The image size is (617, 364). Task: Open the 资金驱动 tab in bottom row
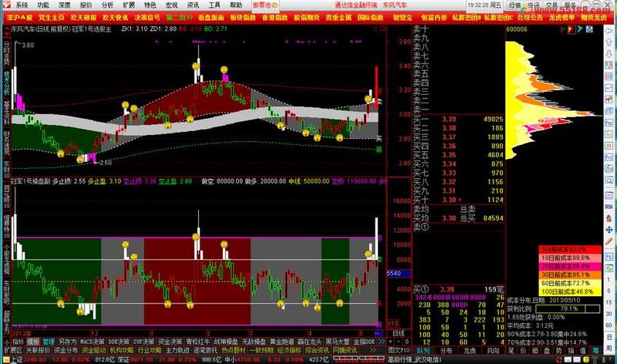click(93, 350)
